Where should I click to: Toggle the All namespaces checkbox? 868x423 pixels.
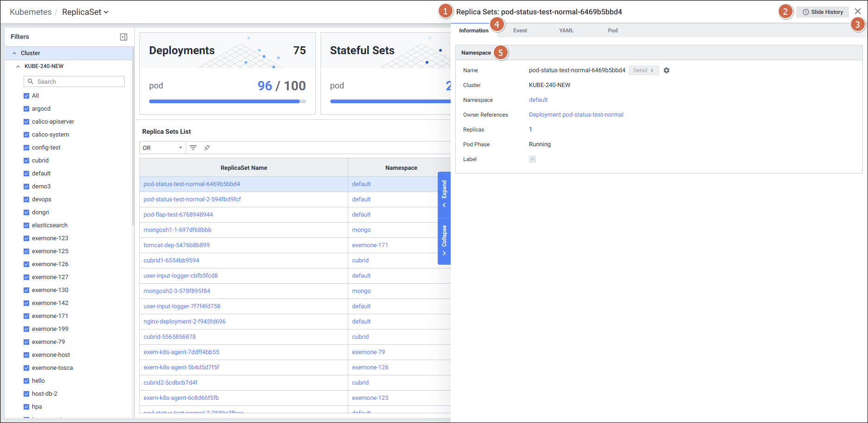(x=26, y=96)
